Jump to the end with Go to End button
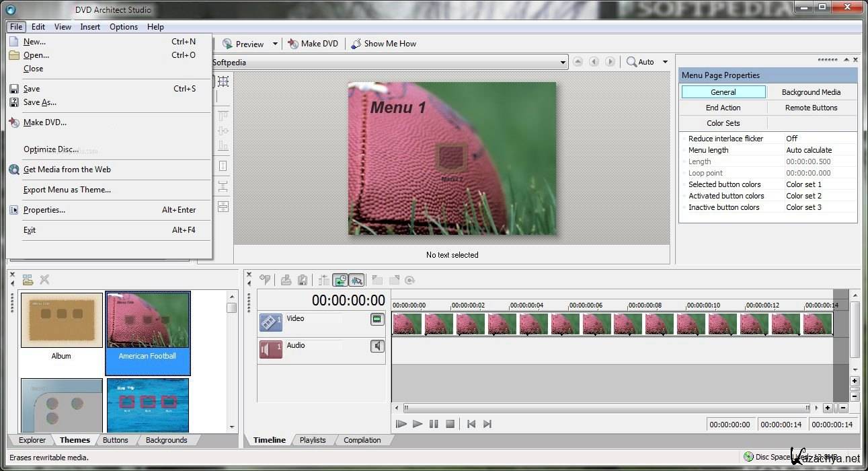This screenshot has height=471, width=868. click(x=487, y=424)
